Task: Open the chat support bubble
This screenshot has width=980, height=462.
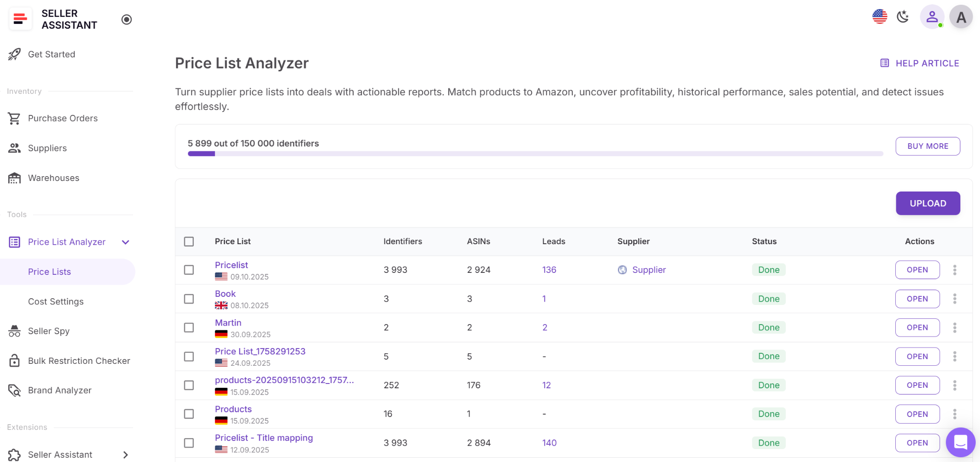Action: 959,442
